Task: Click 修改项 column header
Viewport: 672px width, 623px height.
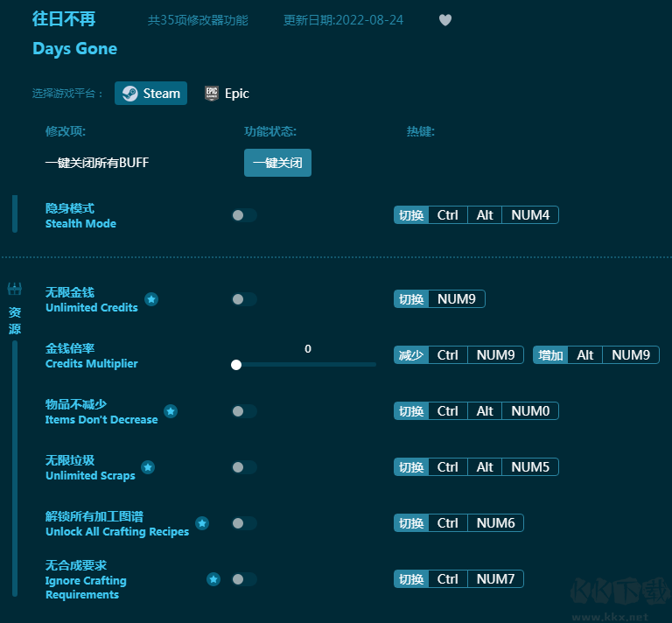Action: tap(66, 131)
